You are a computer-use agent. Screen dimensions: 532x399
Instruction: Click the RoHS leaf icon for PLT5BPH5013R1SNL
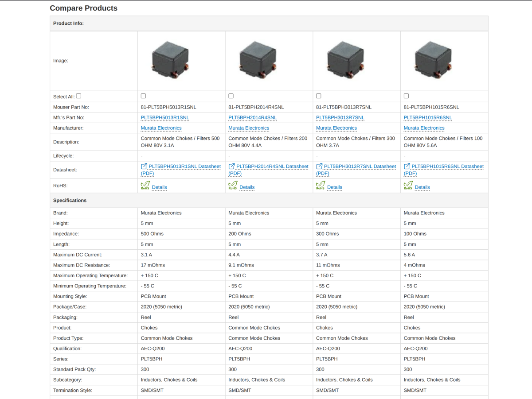145,186
